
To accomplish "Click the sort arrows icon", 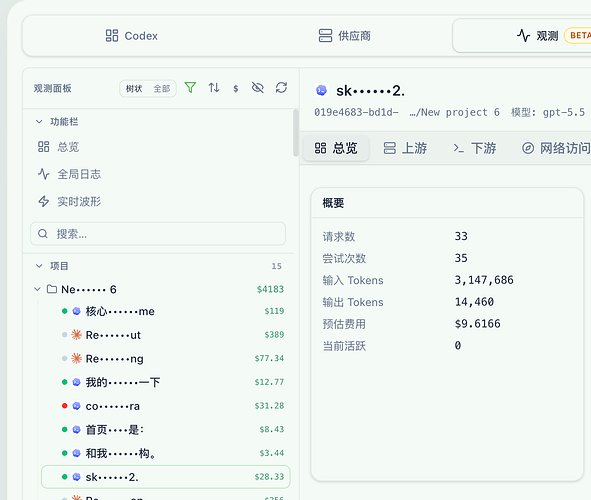I will click(214, 88).
